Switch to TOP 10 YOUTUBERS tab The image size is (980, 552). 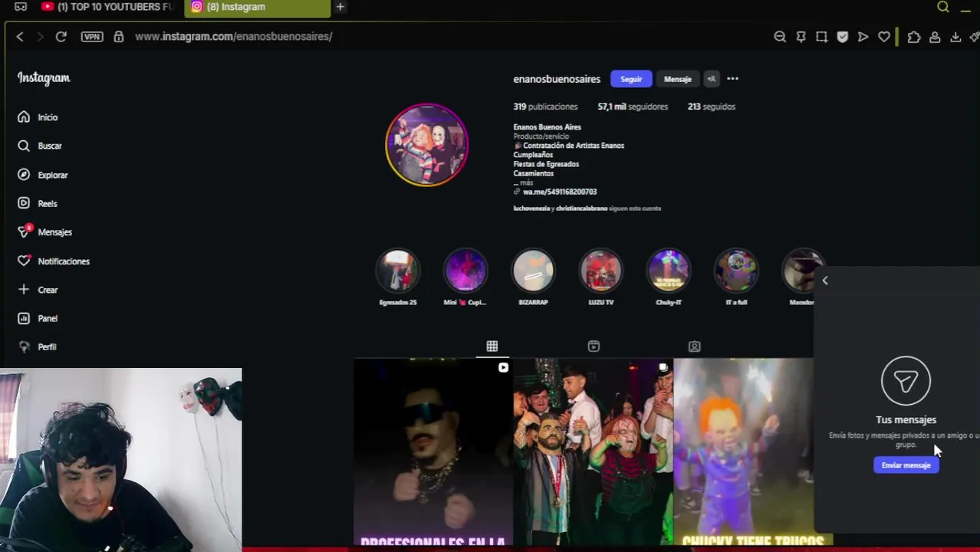(x=107, y=7)
